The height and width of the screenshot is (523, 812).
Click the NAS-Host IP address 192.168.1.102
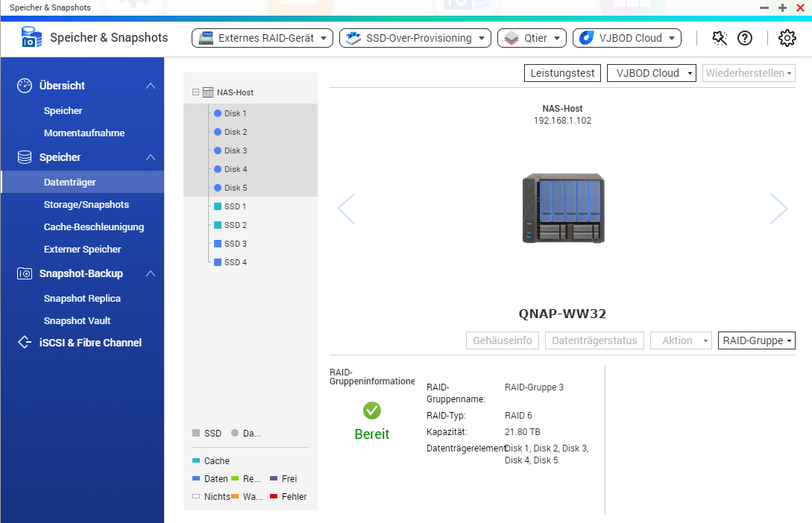(x=562, y=121)
